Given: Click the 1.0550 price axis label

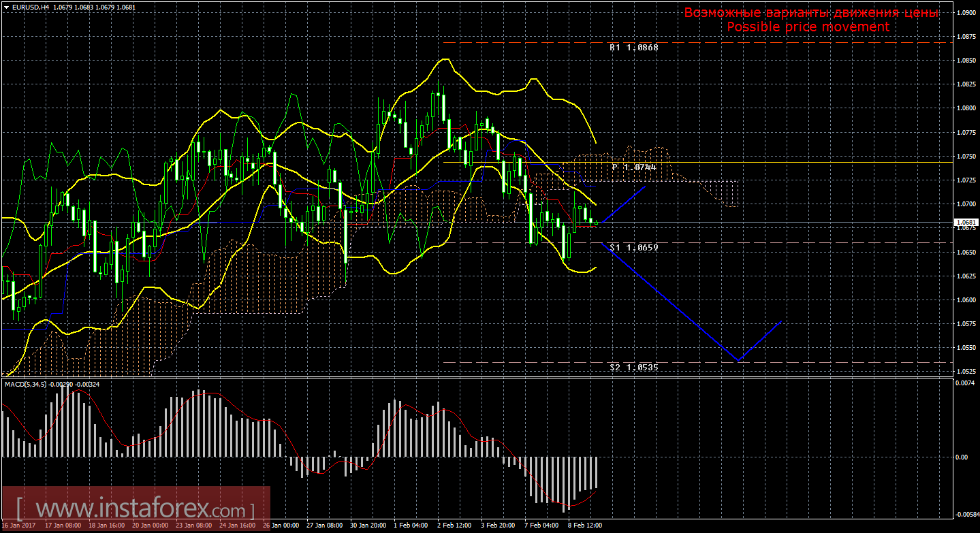Looking at the screenshot, I should click(967, 348).
